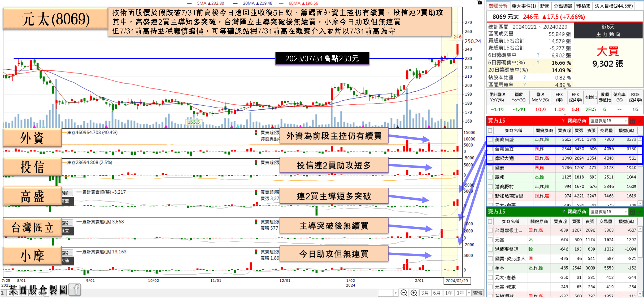Expand the 賣方15 panel chevron

(639, 212)
